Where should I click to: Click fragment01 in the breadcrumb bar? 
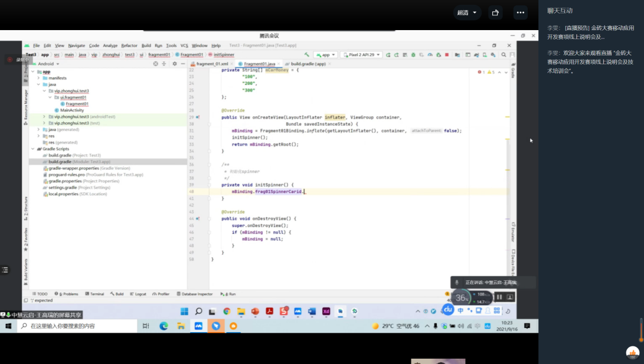[x=159, y=55]
